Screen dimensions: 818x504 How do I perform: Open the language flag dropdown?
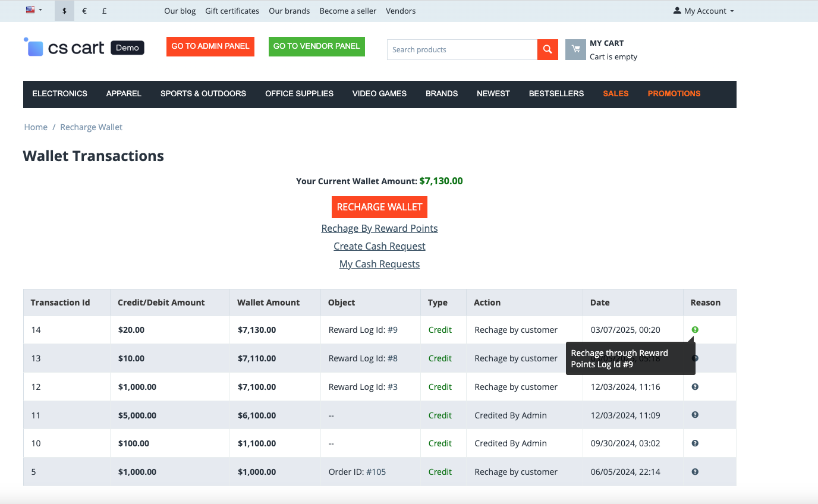pyautogui.click(x=34, y=11)
